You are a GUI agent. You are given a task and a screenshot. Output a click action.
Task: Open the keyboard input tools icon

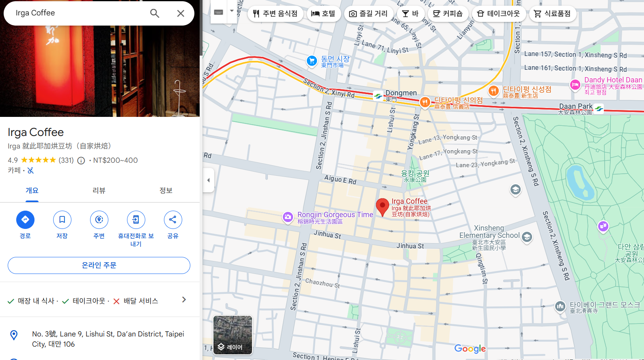(218, 12)
